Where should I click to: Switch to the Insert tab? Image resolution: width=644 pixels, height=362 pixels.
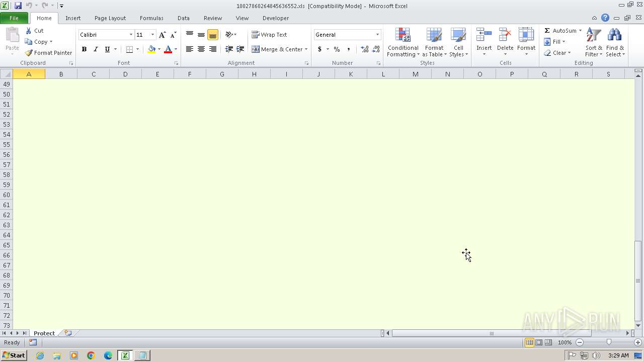[73, 18]
